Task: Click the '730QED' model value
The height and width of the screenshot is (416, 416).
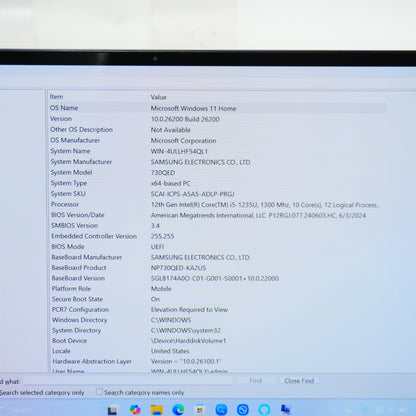Action: click(163, 173)
